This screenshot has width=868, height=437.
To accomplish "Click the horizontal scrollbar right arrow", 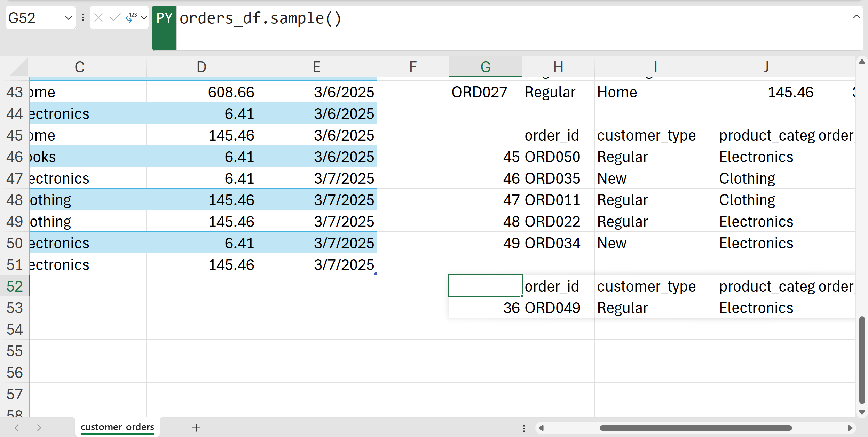I will [850, 428].
